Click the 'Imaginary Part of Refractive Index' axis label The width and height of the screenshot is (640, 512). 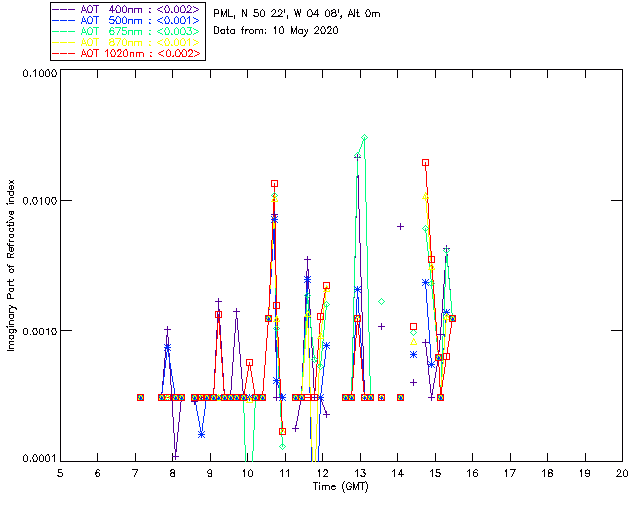[14, 267]
